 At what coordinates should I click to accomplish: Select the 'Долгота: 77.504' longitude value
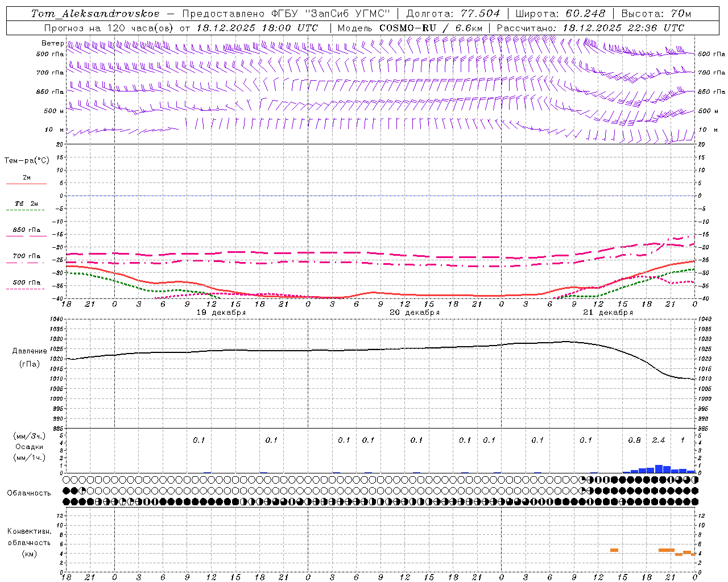tap(453, 14)
